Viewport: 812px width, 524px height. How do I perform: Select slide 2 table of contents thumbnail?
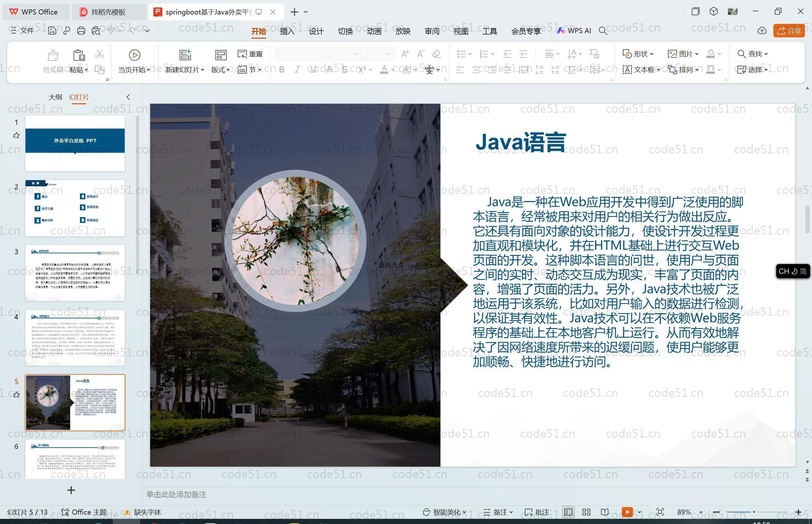coord(75,208)
